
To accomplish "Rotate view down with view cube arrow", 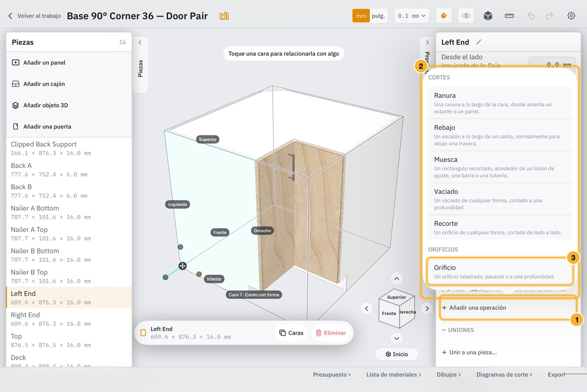I will click(x=397, y=339).
